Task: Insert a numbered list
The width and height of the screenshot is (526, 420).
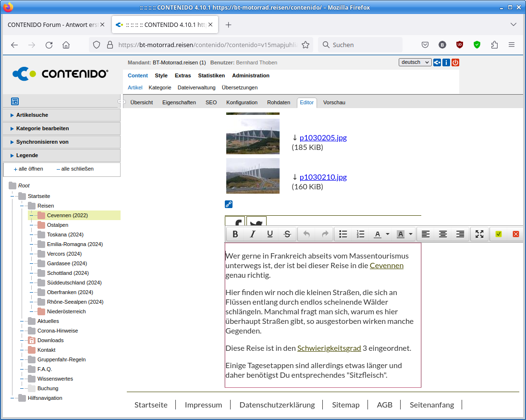Action: point(360,234)
